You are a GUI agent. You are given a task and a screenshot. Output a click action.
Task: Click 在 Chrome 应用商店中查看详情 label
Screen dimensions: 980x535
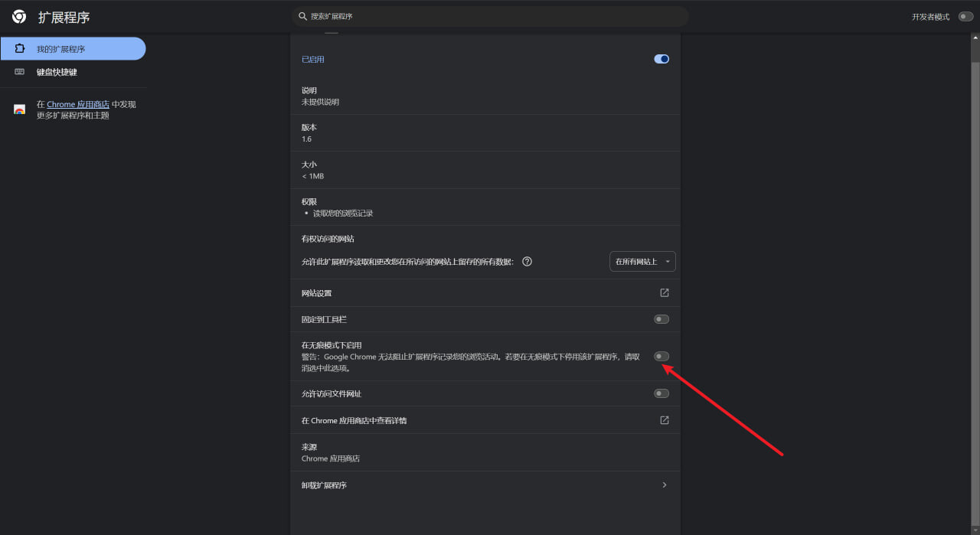tap(354, 420)
